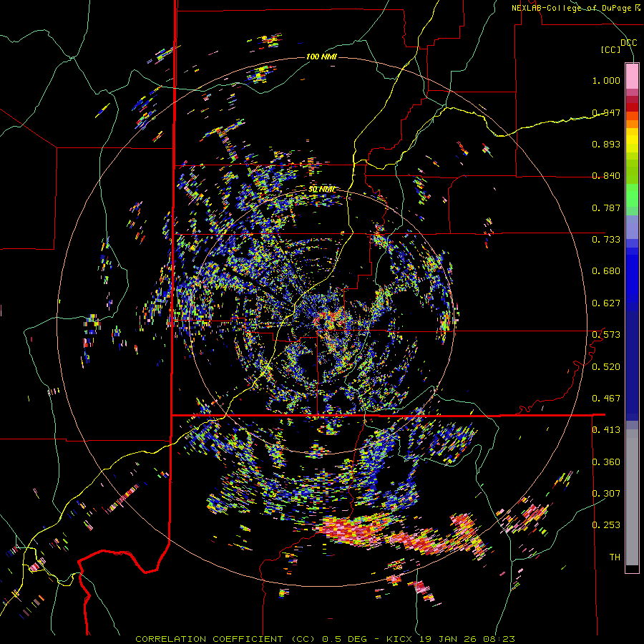
Task: Click the 0.307 scale value
Action: click(606, 494)
